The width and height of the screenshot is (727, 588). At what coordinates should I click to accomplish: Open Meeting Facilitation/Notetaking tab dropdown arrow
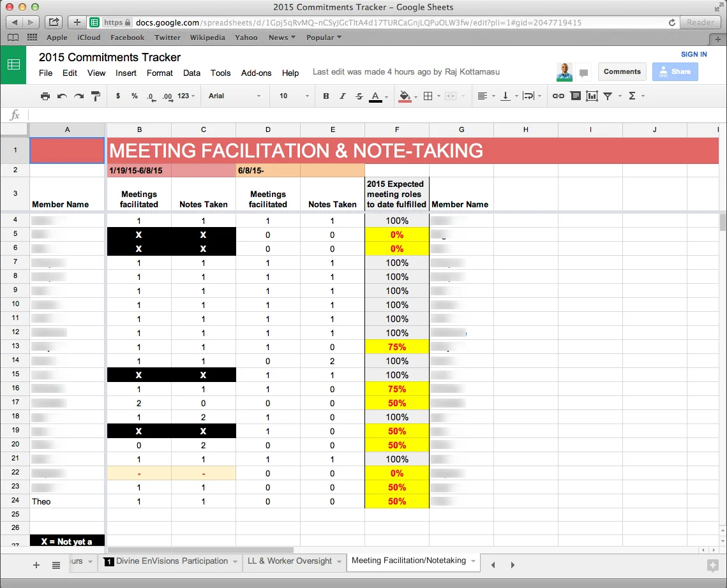click(x=474, y=561)
